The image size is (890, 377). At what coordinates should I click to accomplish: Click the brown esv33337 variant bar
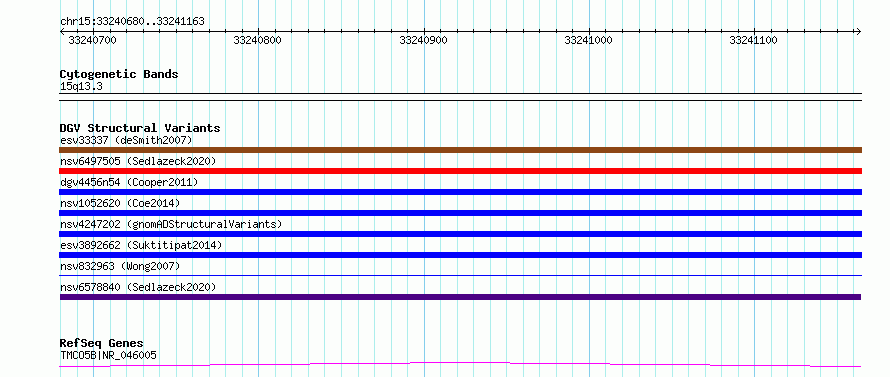[x=460, y=150]
